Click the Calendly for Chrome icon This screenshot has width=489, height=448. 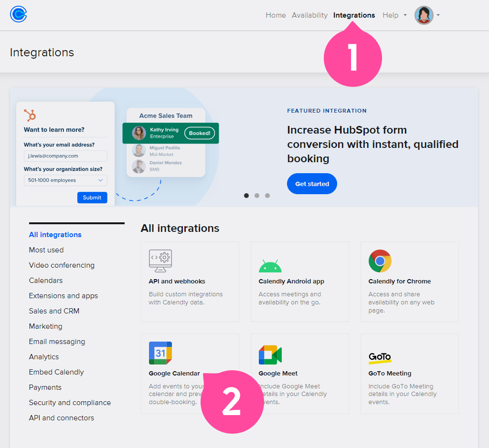pyautogui.click(x=380, y=261)
